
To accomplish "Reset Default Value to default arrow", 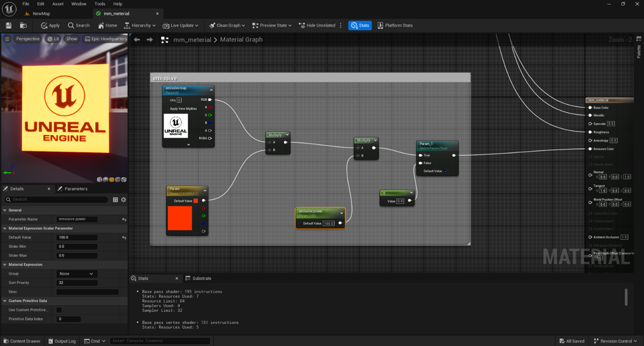I will tap(124, 237).
